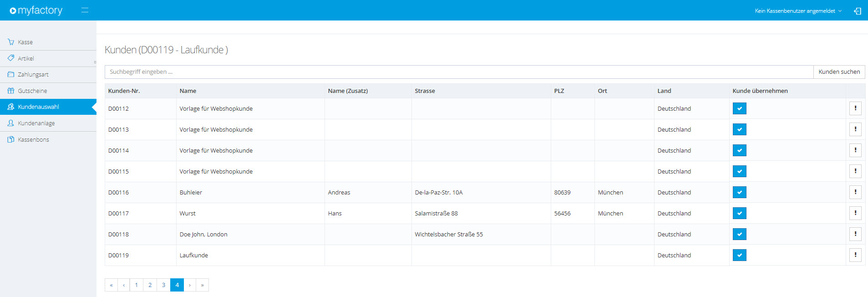This screenshot has width=868, height=297.
Task: Show info for D00112 exclamation button
Action: 855,108
